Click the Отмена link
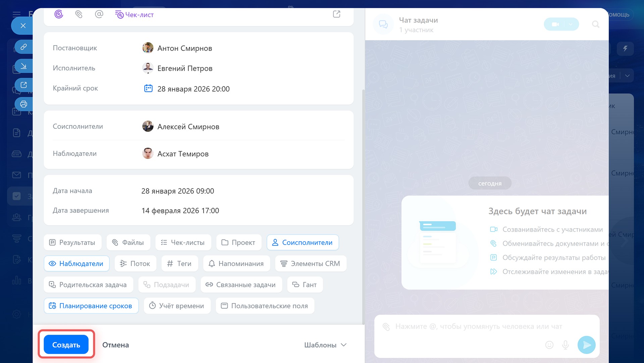The image size is (644, 363). 115,345
